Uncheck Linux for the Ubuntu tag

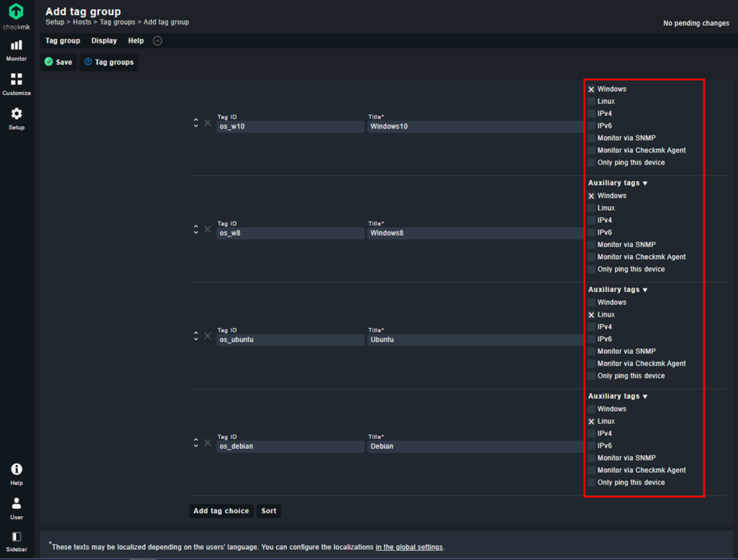pyautogui.click(x=591, y=315)
